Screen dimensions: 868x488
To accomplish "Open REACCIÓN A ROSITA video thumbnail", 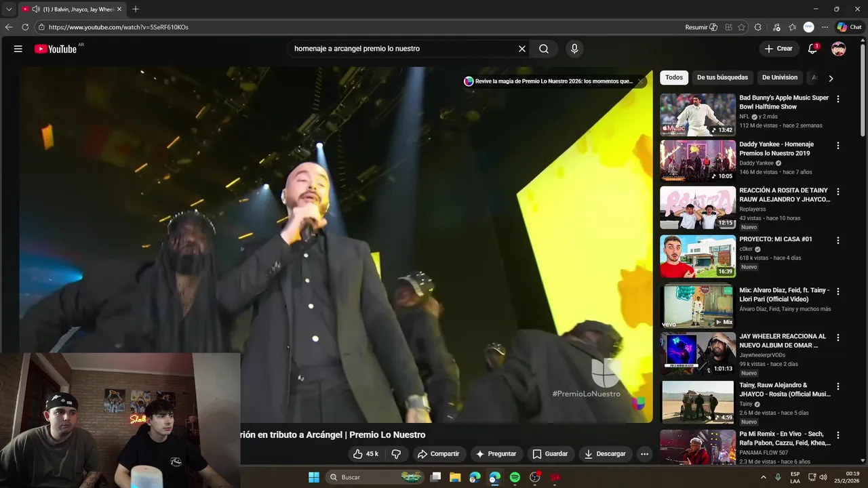I will click(698, 207).
